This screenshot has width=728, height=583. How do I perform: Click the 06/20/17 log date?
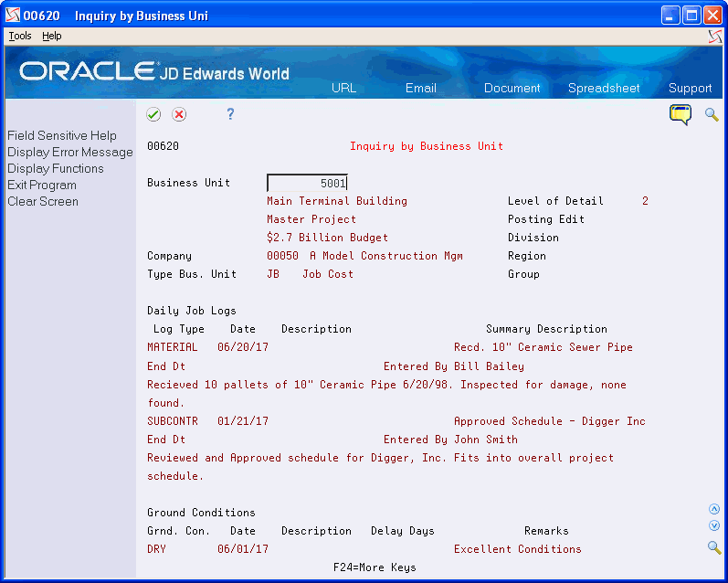click(243, 347)
